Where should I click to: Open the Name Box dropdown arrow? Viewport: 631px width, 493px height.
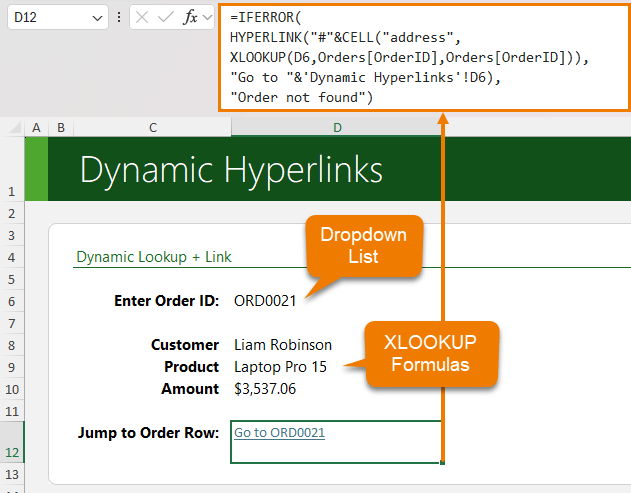pyautogui.click(x=97, y=18)
